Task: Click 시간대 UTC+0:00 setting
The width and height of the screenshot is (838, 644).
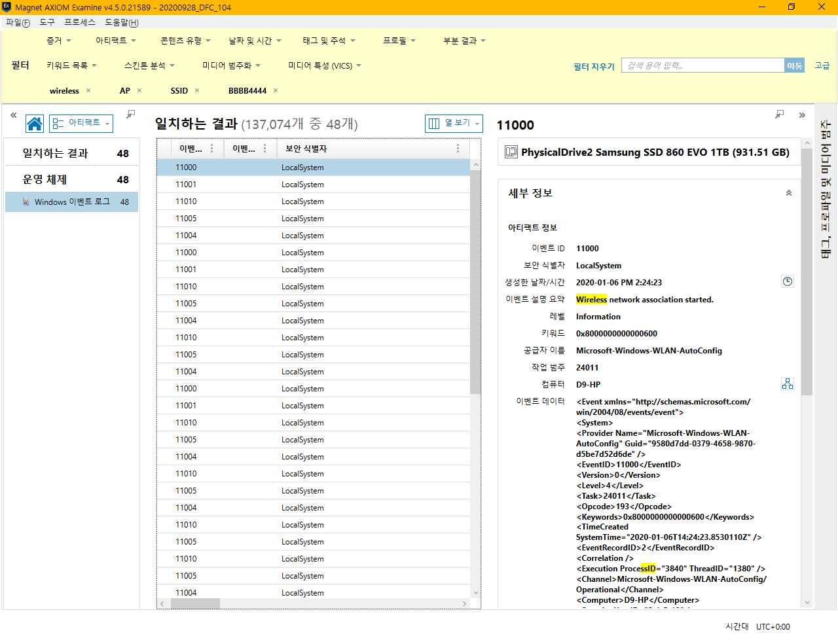Action: point(757,626)
